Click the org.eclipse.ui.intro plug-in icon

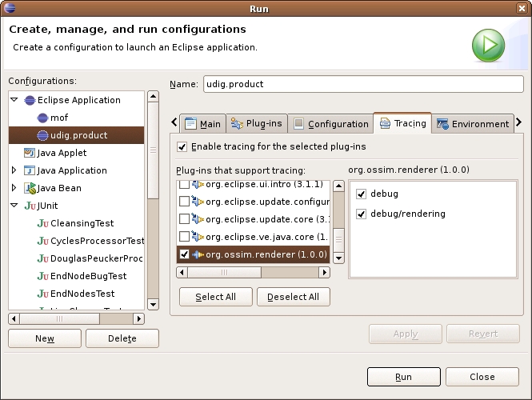(x=198, y=185)
